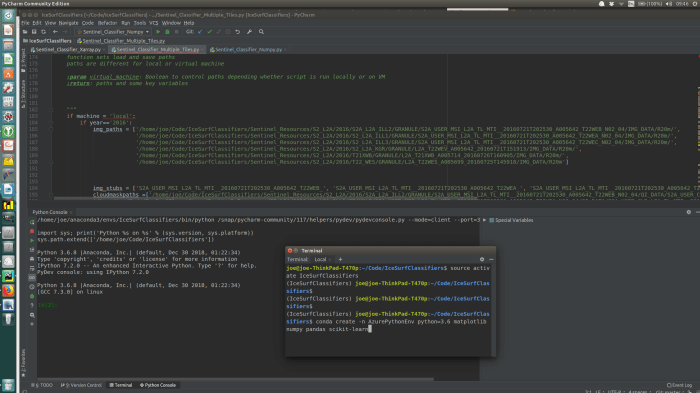Open the VCS menu
This screenshot has height=393, width=700.
[154, 23]
